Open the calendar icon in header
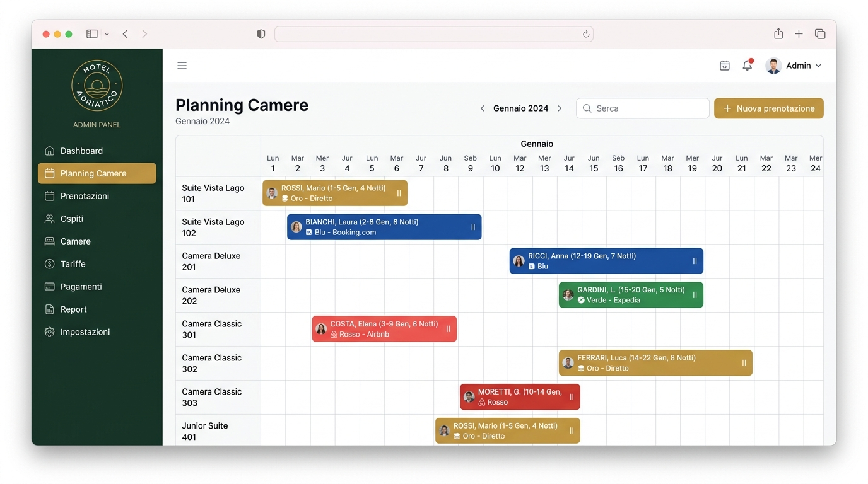The image size is (868, 484). point(725,66)
